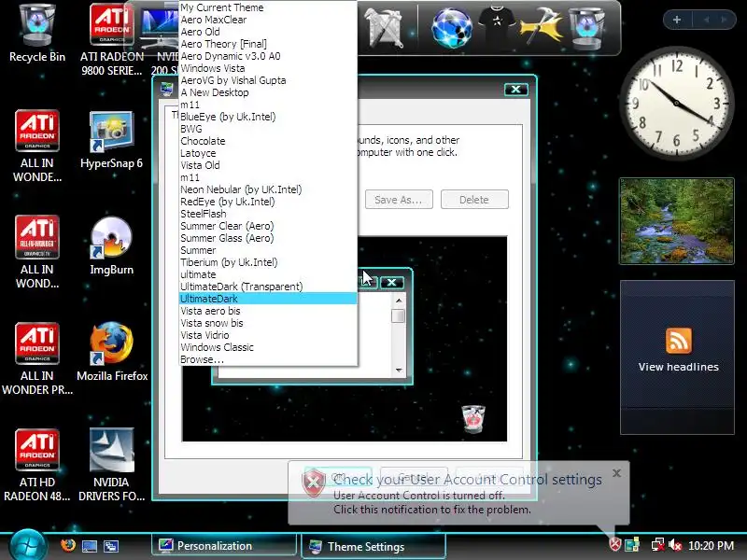Open the ImgBurn desktop shortcut
Viewport: 747px width, 560px height.
point(111,245)
